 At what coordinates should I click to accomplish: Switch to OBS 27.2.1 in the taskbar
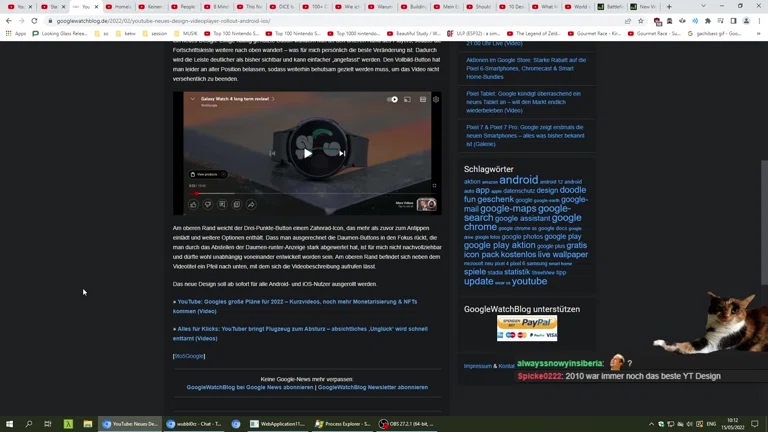(408, 424)
